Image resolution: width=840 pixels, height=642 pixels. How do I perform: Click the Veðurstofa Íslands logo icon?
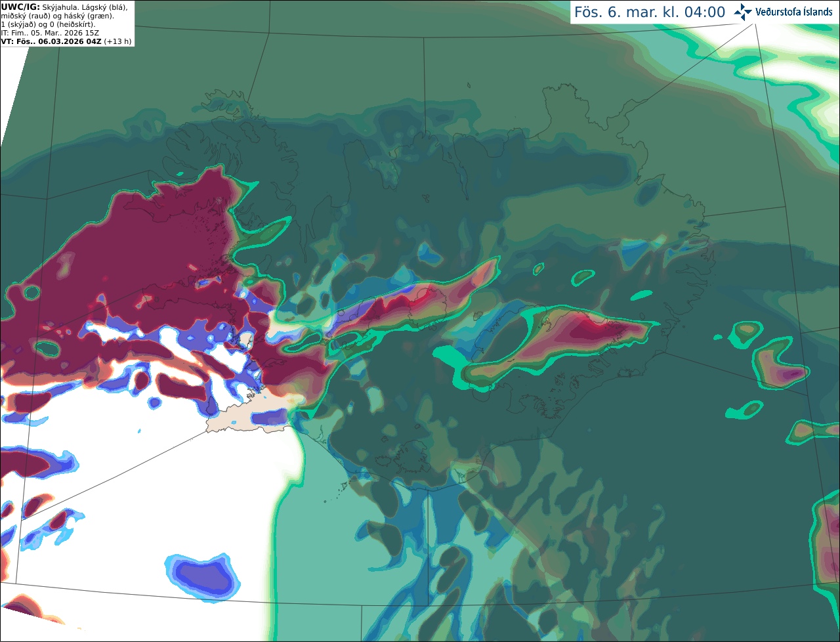[743, 12]
